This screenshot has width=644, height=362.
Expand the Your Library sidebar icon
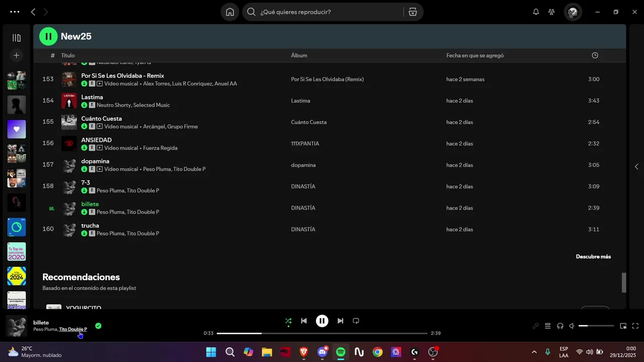(x=17, y=38)
